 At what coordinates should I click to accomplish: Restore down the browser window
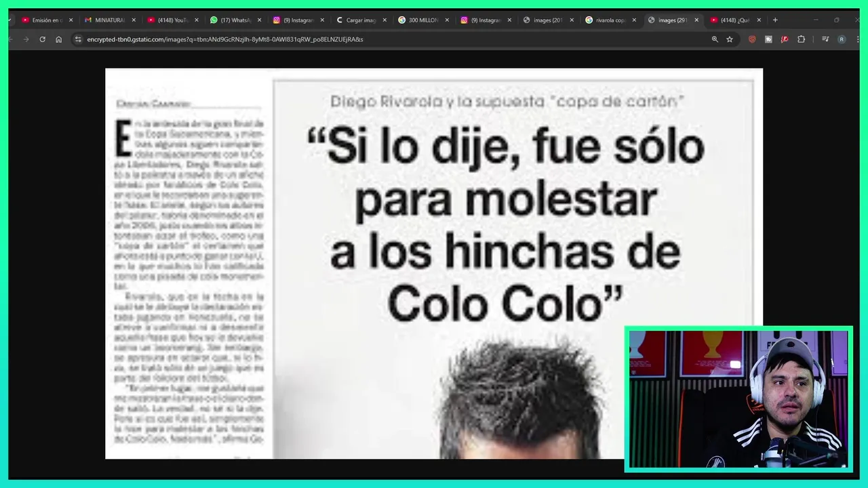pyautogui.click(x=837, y=20)
